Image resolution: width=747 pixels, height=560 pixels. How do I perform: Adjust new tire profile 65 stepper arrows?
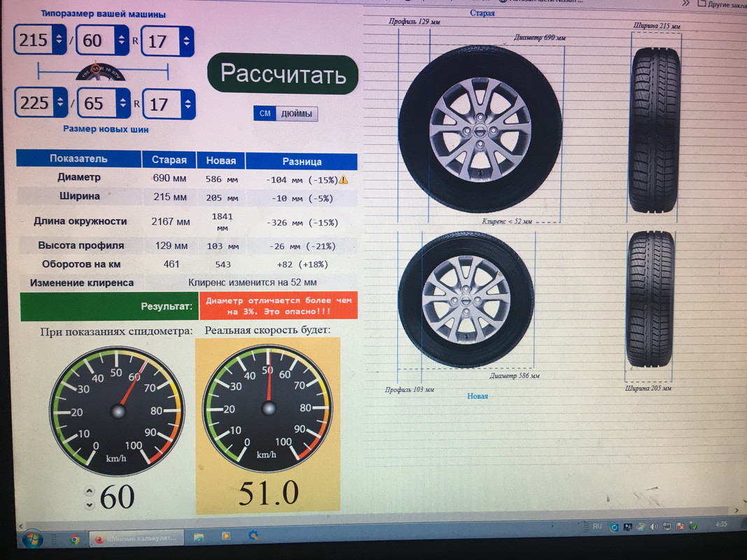point(123,103)
